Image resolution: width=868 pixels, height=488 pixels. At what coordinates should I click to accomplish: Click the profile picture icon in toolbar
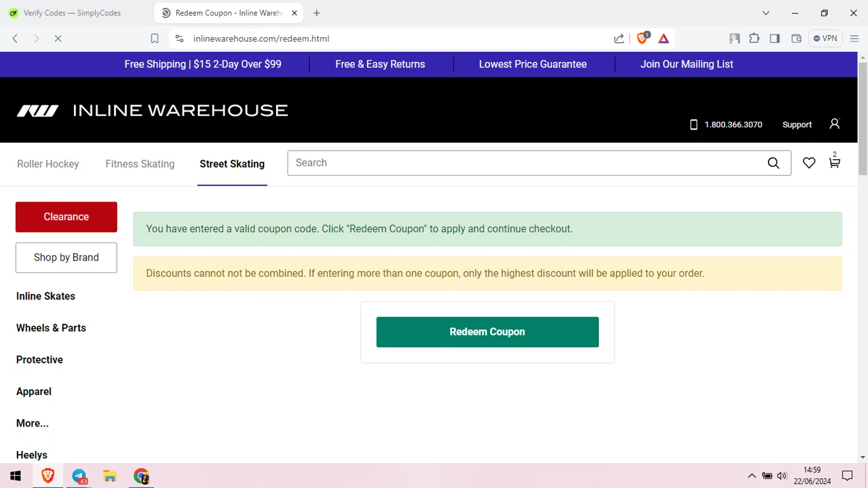pos(734,38)
